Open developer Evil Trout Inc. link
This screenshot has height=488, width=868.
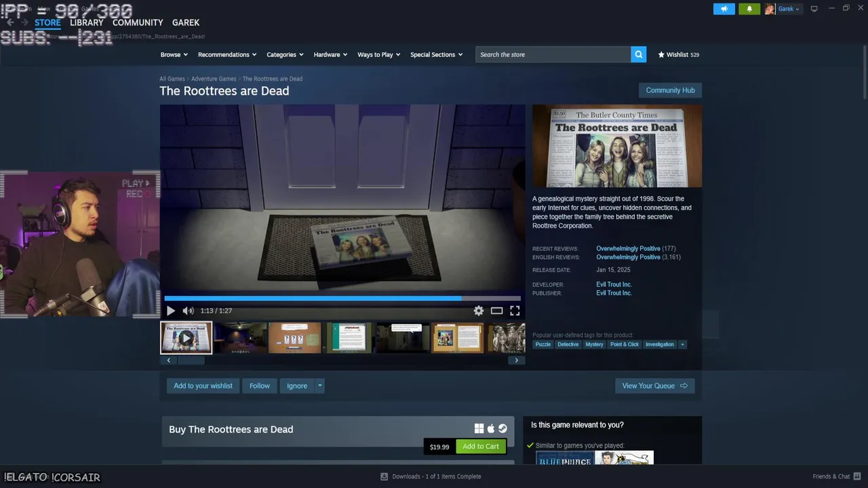614,285
